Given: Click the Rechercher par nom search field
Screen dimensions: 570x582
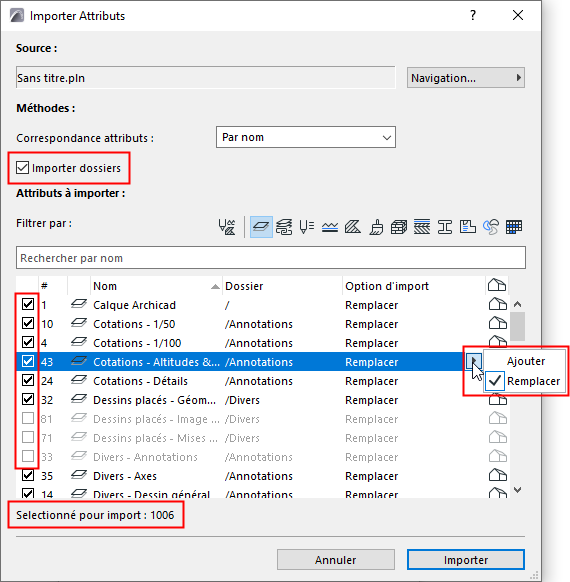Looking at the screenshot, I should click(x=271, y=258).
